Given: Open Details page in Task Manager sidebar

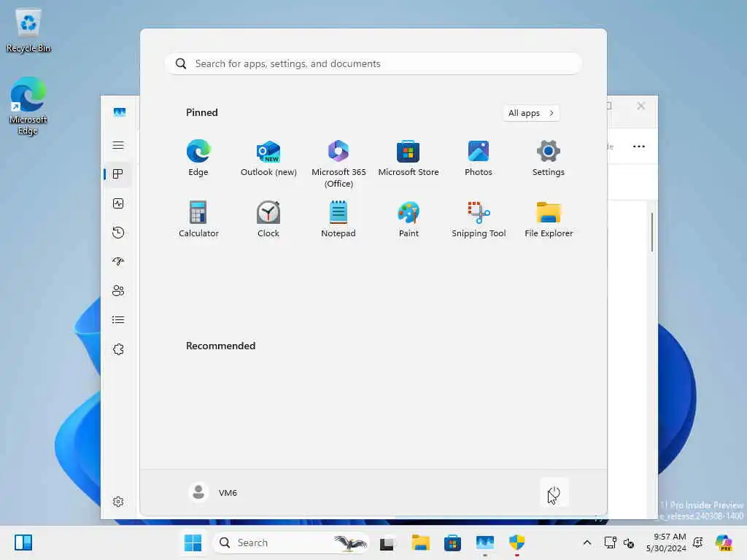Looking at the screenshot, I should coord(118,319).
